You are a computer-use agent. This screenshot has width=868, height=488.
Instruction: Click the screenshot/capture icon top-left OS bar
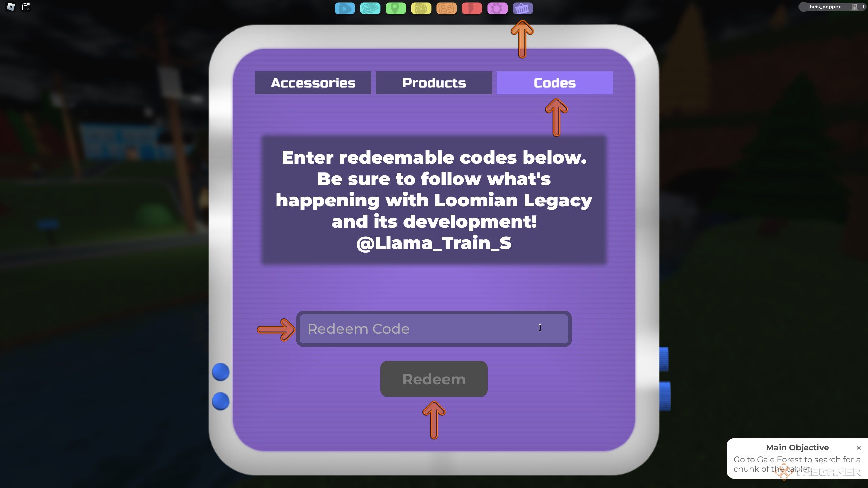[x=26, y=6]
